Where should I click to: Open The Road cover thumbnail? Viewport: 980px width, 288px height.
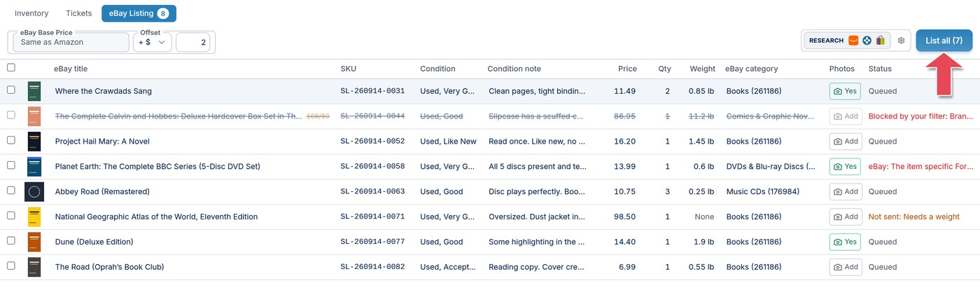(34, 268)
